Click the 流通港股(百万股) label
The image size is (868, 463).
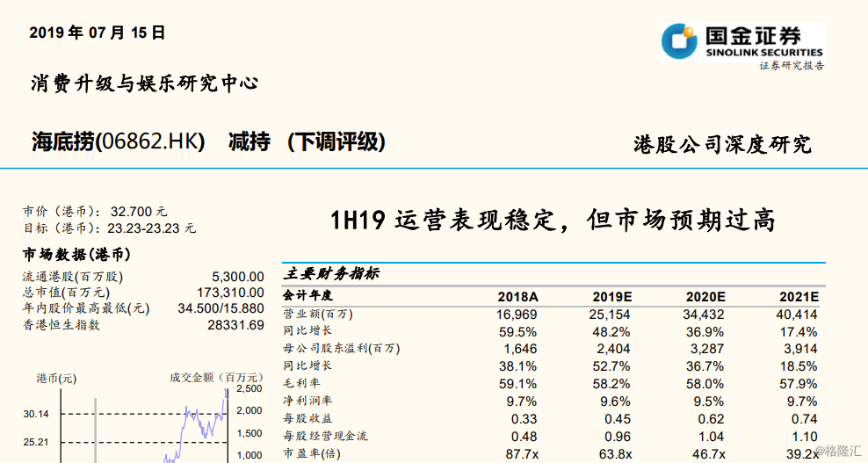click(x=73, y=277)
